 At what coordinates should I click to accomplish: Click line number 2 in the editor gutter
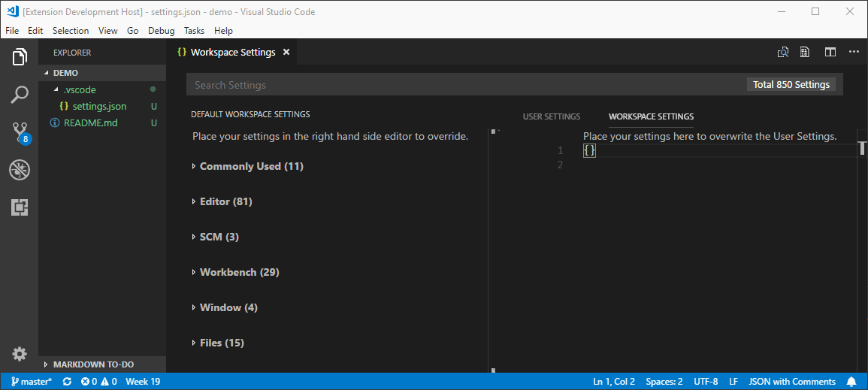[560, 165]
